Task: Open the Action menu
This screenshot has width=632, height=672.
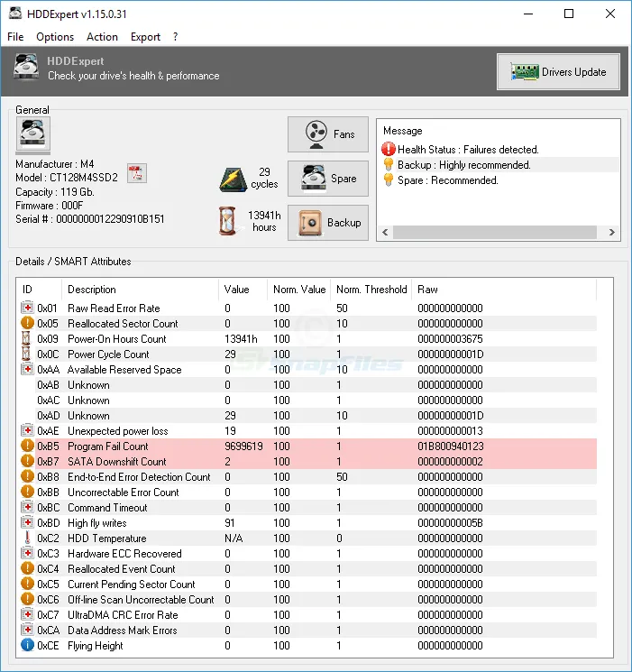Action: point(102,37)
